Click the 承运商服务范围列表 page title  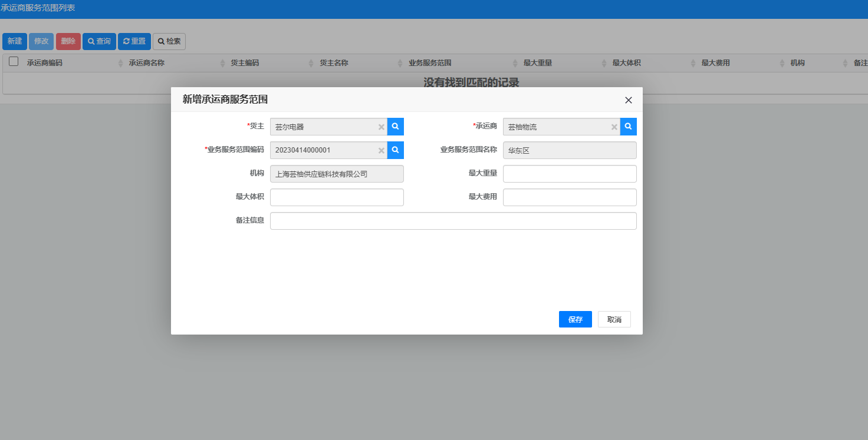[x=38, y=8]
